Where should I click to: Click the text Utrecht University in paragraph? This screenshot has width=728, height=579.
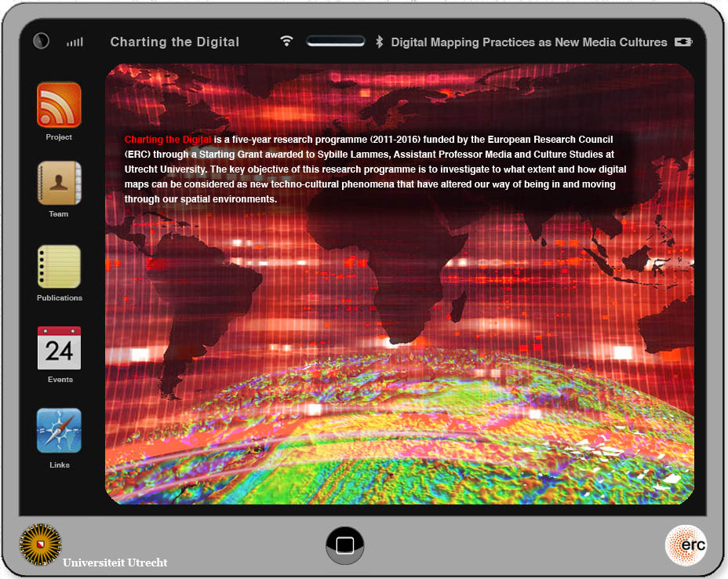click(165, 169)
